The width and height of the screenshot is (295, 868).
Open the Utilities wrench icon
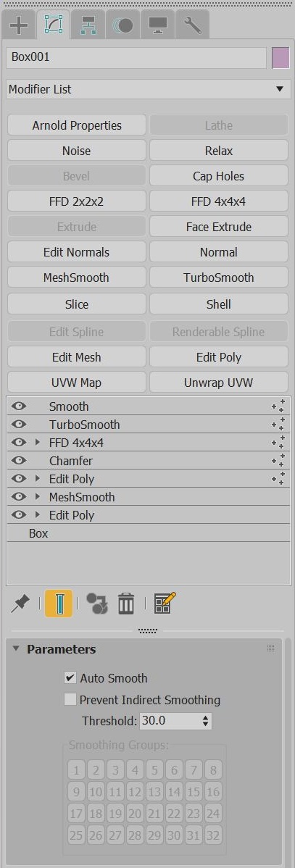(x=192, y=25)
